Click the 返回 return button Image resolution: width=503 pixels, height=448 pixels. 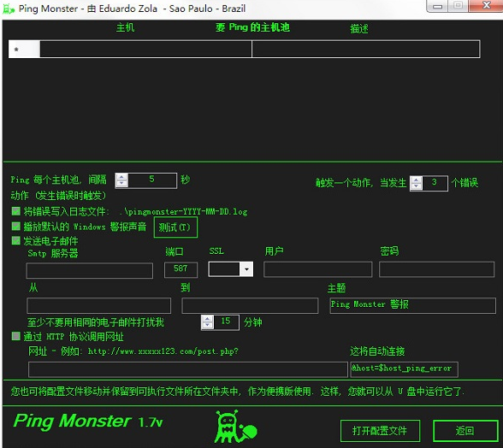[x=465, y=431]
